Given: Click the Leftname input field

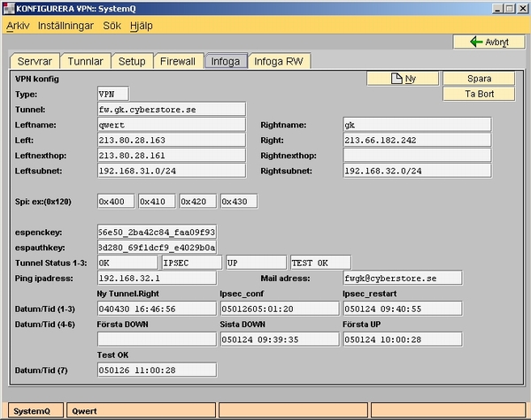Looking at the screenshot, I should [x=171, y=125].
